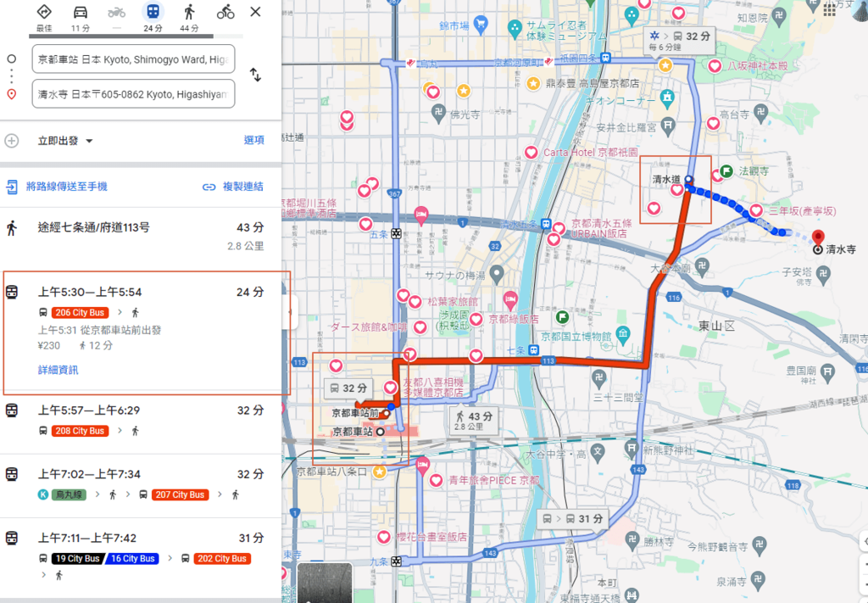Click the 清水五条 station icon
Viewport: 868px width, 603px height.
click(x=547, y=224)
